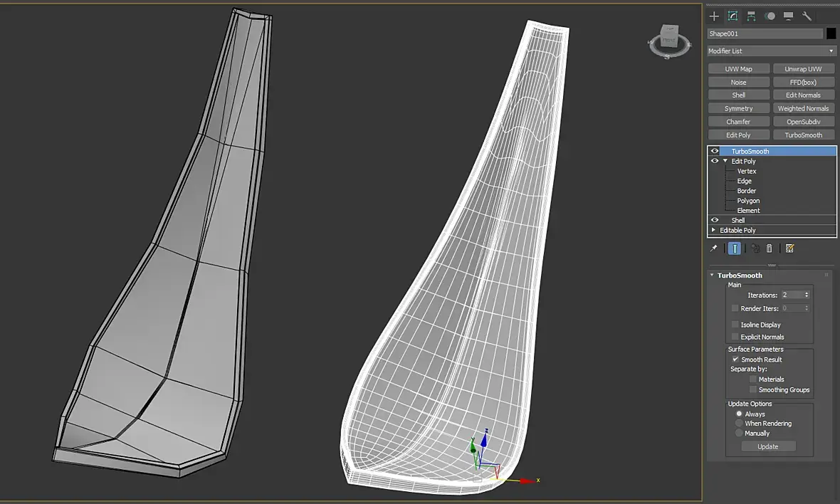This screenshot has height=504, width=840.
Task: Enable Separate by Materials checkbox
Action: click(752, 379)
